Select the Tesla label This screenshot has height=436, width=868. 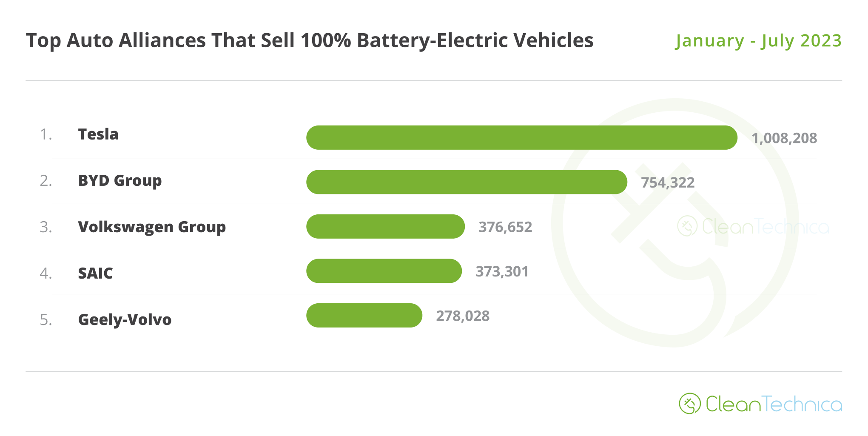coord(98,134)
